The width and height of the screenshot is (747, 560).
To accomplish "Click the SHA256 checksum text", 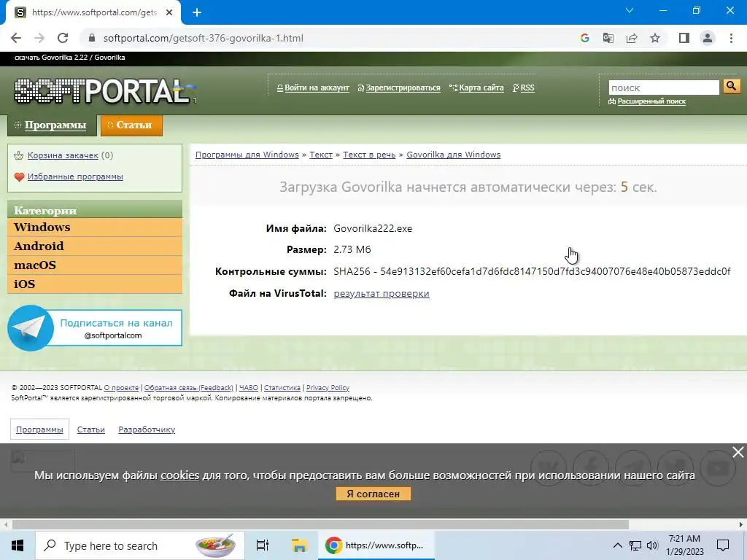I will 532,271.
